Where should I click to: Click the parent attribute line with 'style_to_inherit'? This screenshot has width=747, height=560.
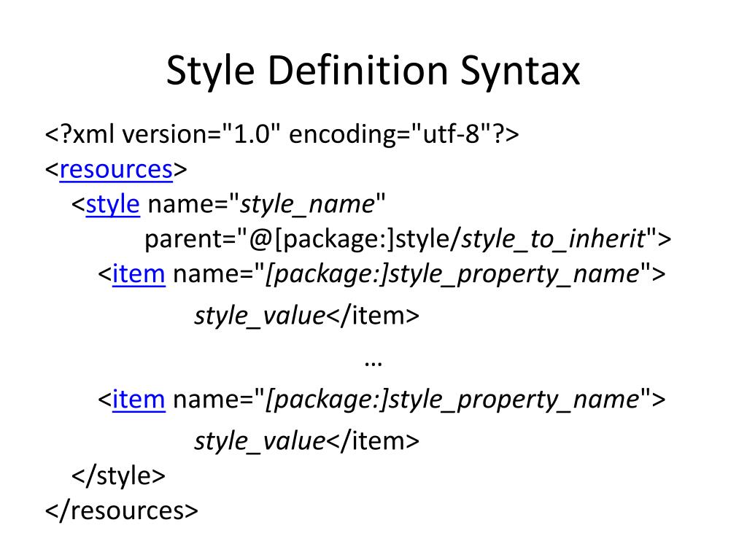(x=408, y=239)
